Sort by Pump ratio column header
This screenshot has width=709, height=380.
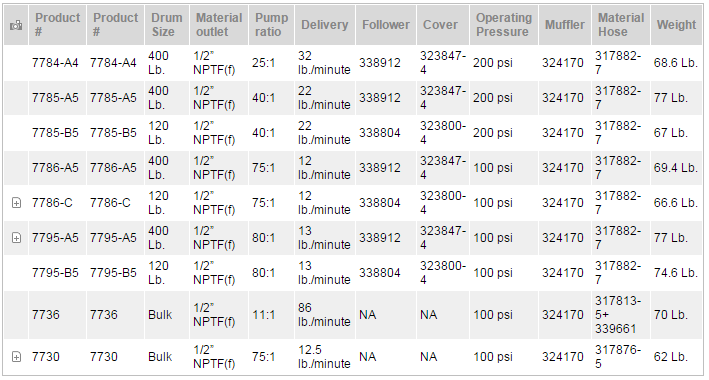click(271, 25)
